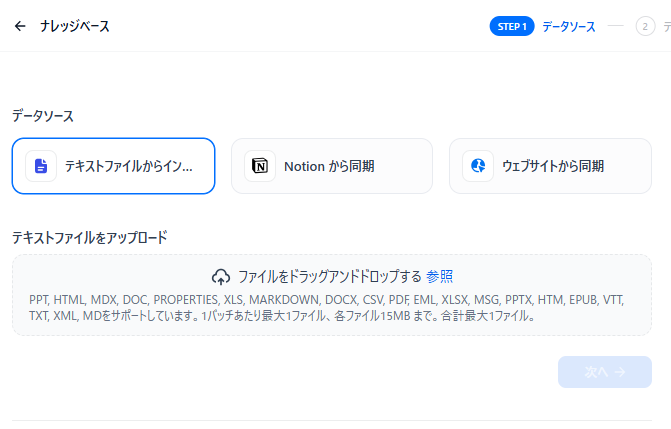Click the arrow icon inside the 次へ button
671x429 pixels.
click(620, 372)
